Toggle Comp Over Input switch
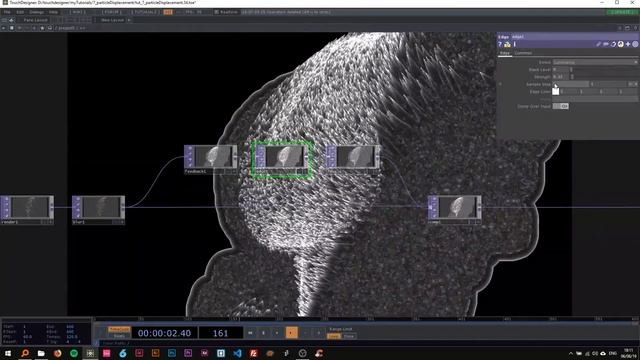The width and height of the screenshot is (640, 360). (x=560, y=106)
